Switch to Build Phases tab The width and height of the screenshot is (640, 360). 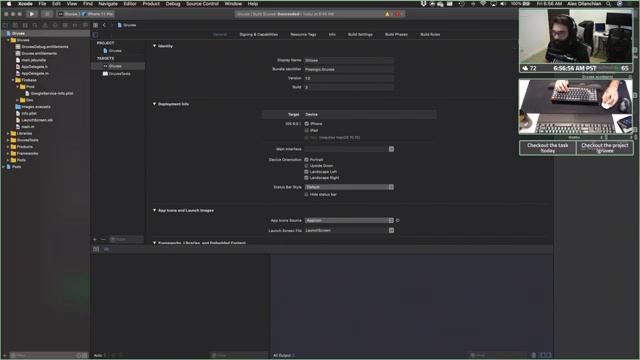[x=396, y=35]
